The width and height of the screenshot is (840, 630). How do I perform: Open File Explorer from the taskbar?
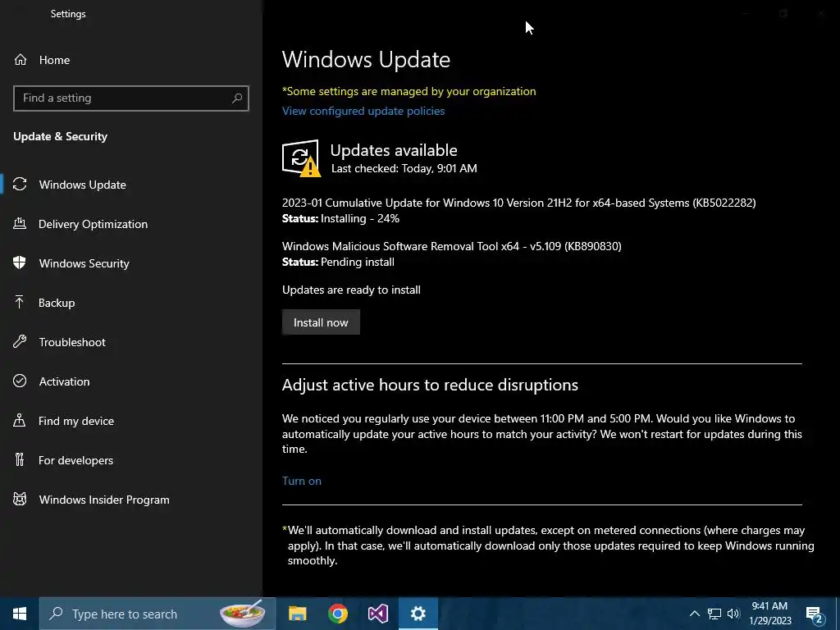pyautogui.click(x=297, y=614)
